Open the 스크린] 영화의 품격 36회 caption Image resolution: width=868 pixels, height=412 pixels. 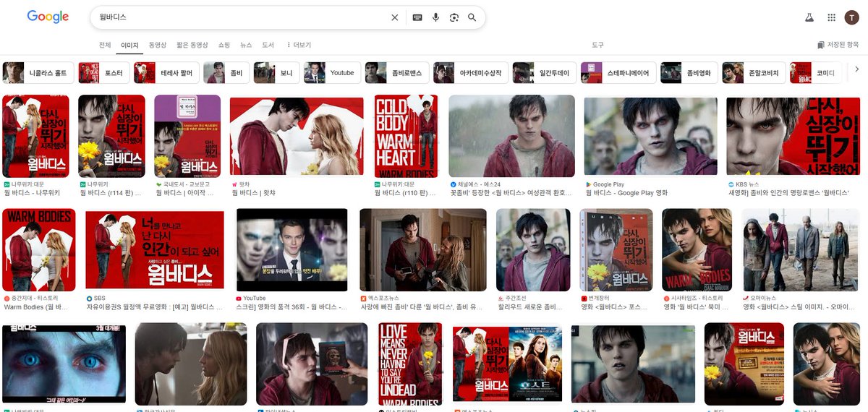click(292, 307)
